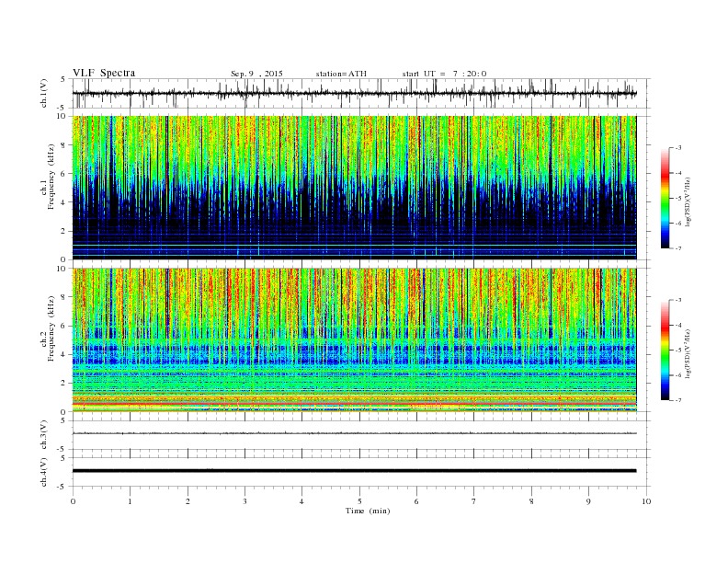Viewport: 728px width, 563px height.
Task: Click the 2 kHz tick label on ch.2 spectrogram
Action: [x=63, y=384]
